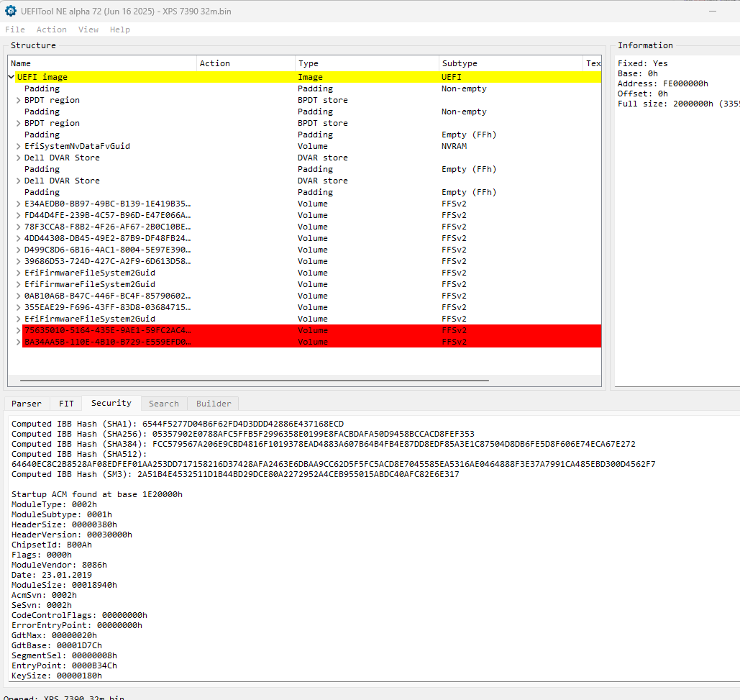Viewport: 740px width, 700px height.
Task: Click the Startup ACM found at base line
Action: (x=97, y=494)
